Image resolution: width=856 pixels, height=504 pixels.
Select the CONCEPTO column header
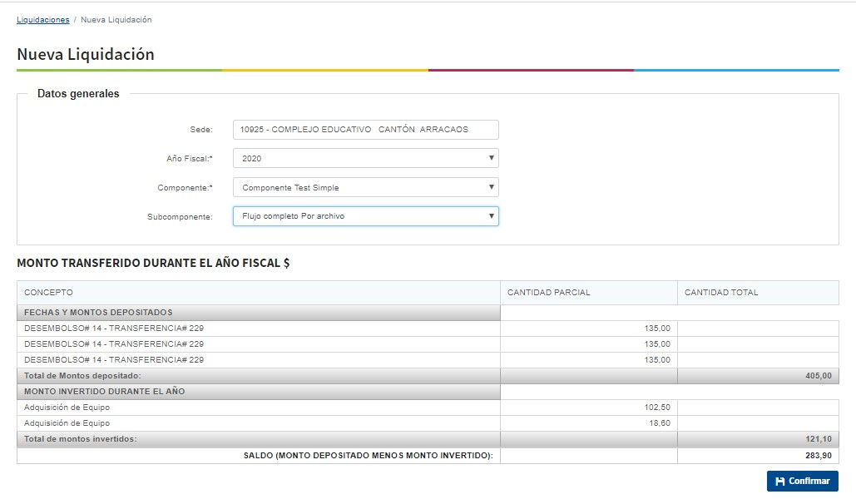48,293
